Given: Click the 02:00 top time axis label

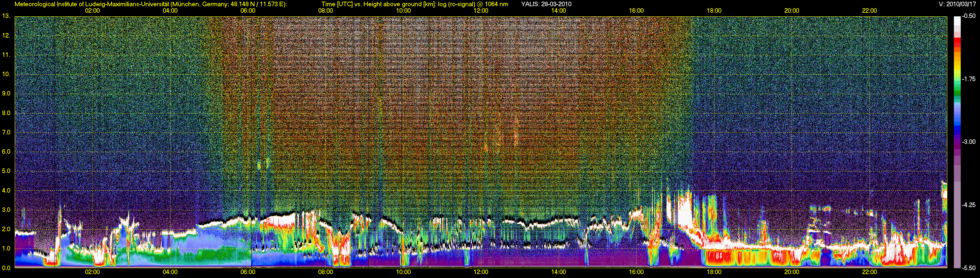Looking at the screenshot, I should (x=92, y=11).
